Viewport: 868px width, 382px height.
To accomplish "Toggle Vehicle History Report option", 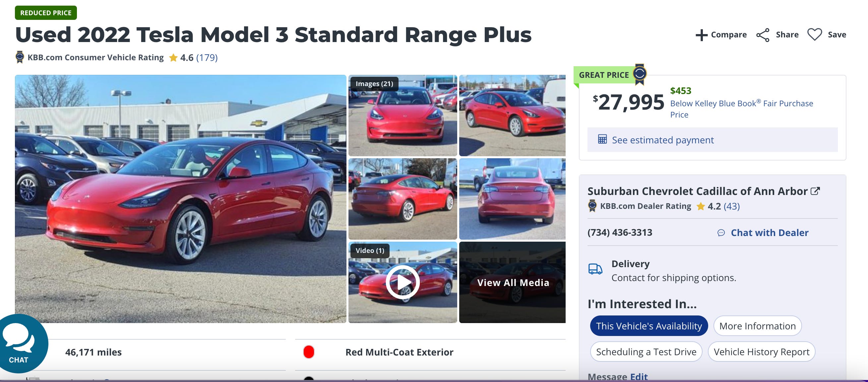I will pos(761,352).
